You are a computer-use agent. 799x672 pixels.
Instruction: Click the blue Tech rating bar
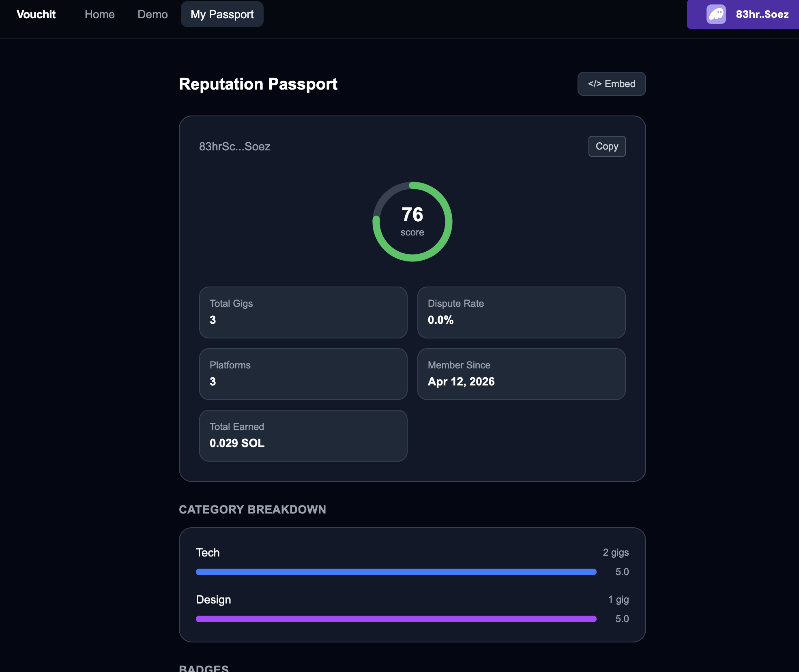pos(396,572)
